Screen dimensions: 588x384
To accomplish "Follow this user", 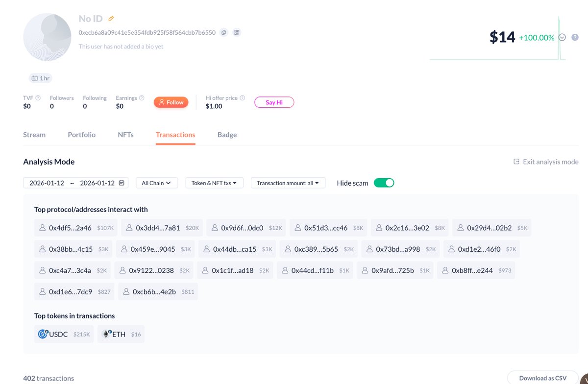I will coord(171,102).
